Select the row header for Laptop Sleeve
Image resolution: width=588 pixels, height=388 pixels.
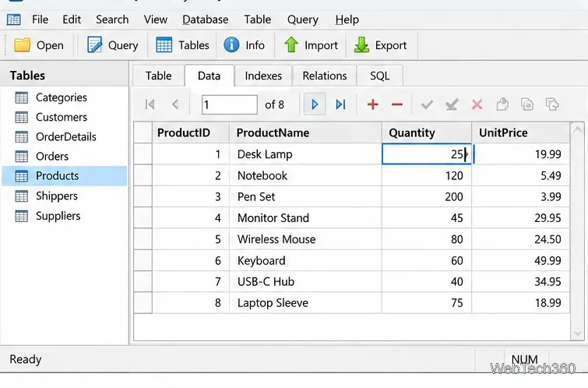[x=143, y=303]
